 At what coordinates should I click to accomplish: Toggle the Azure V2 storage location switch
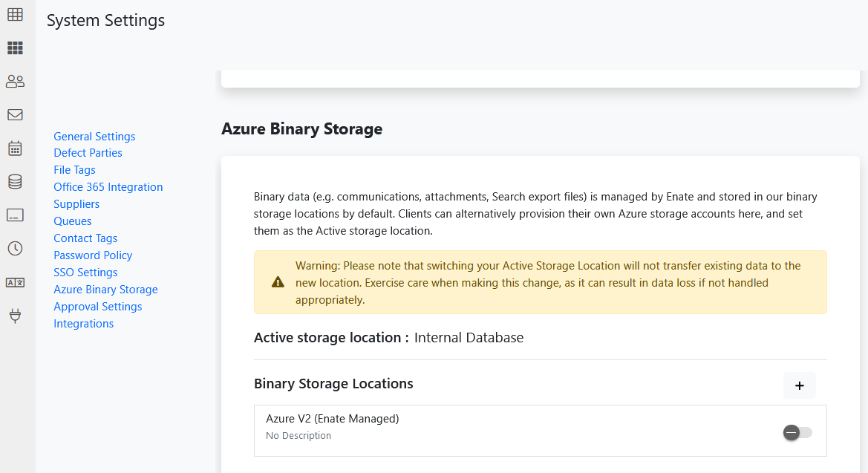797,432
